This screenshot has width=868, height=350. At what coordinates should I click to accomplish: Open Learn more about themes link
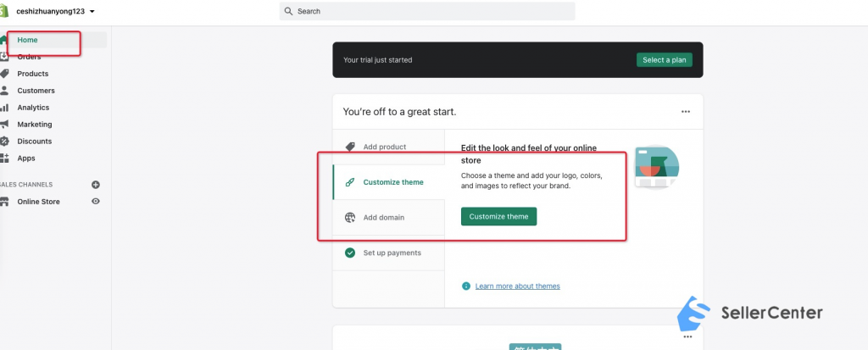[518, 286]
